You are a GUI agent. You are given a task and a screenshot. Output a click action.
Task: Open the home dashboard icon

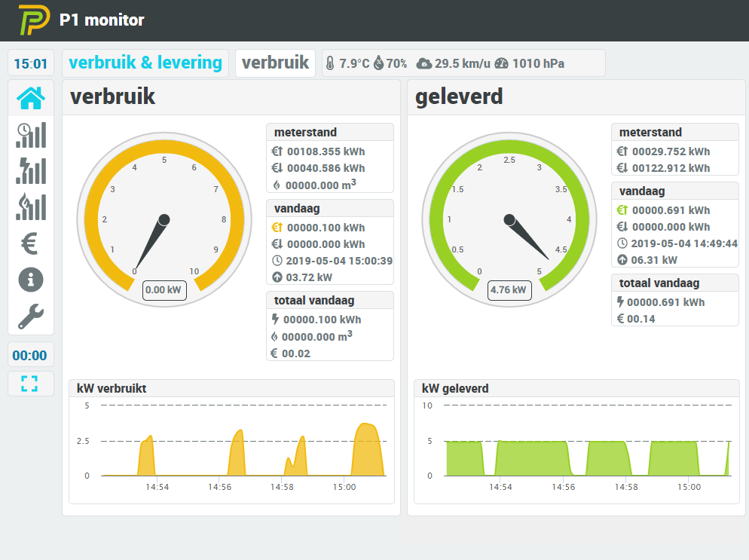click(x=31, y=98)
